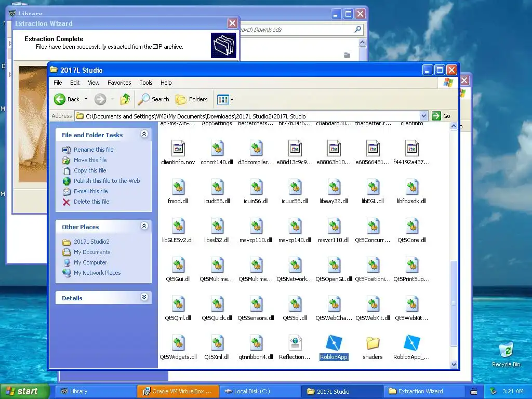Click the Go button beside address bar

coord(442,116)
